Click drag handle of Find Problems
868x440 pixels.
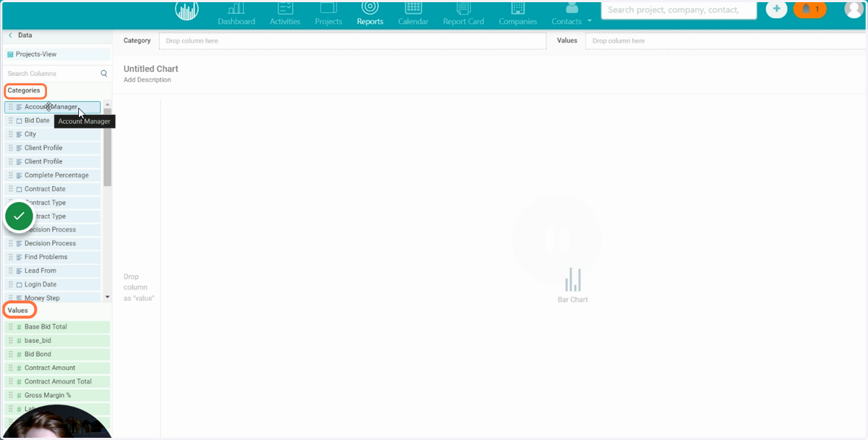coord(11,257)
